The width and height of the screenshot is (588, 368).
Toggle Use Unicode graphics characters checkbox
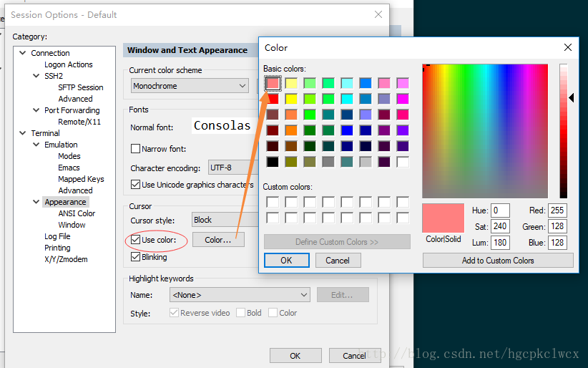click(x=135, y=185)
